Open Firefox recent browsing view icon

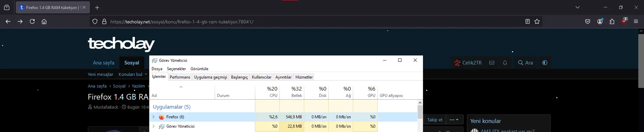coord(7,7)
